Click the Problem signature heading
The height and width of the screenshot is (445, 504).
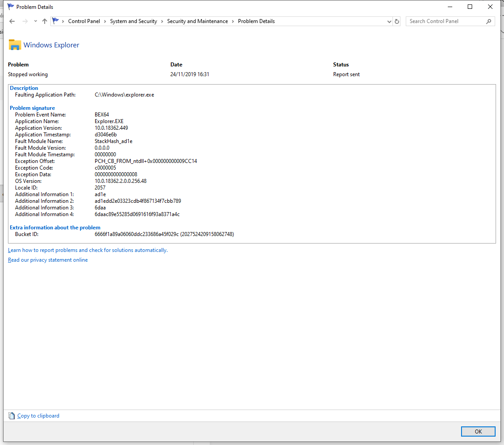pos(32,108)
